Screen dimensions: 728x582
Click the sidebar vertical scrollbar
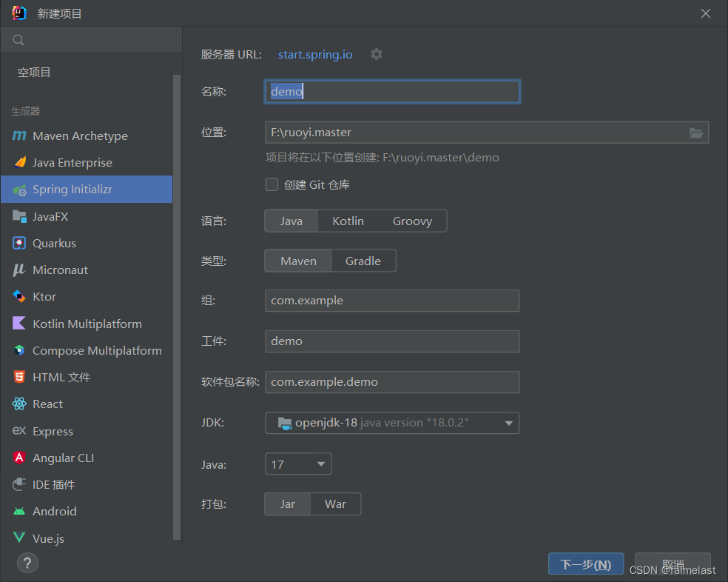coord(176,307)
